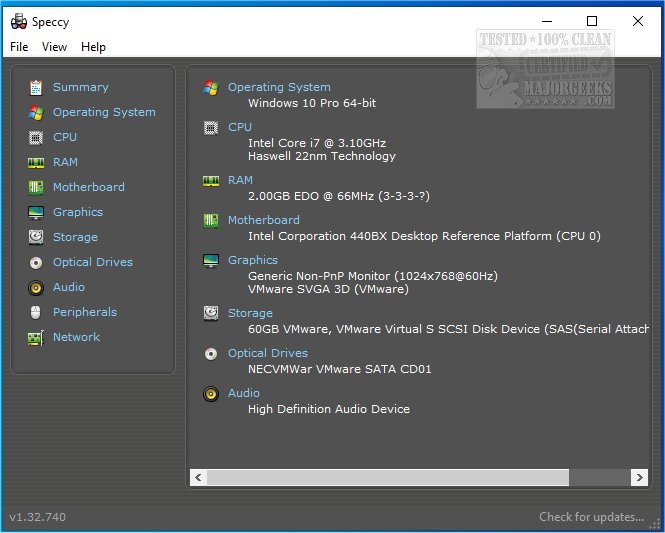
Task: Click the Motherboard heading link in main panel
Action: [263, 220]
